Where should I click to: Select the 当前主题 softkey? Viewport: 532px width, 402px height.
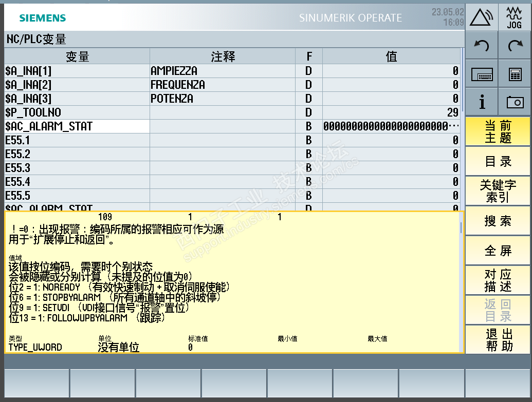click(498, 132)
